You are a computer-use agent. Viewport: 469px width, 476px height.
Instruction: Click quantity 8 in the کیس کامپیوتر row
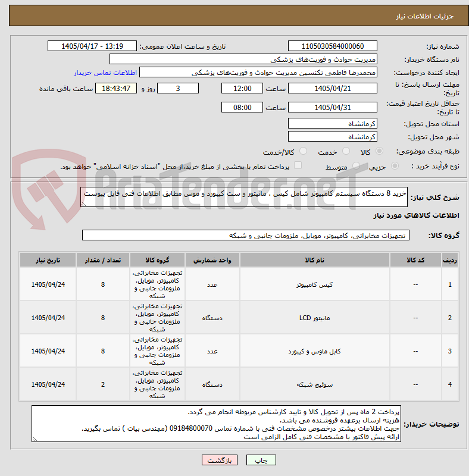point(103,284)
